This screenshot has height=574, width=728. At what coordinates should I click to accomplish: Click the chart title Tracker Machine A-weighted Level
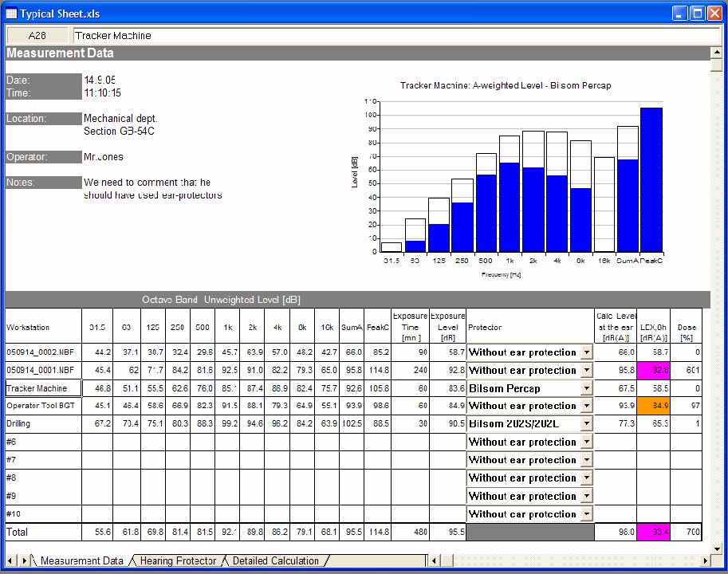pos(506,85)
